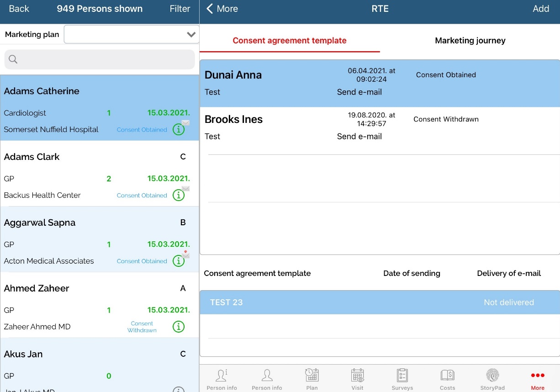Open the StoryPad fingerprint icon

(x=492, y=376)
